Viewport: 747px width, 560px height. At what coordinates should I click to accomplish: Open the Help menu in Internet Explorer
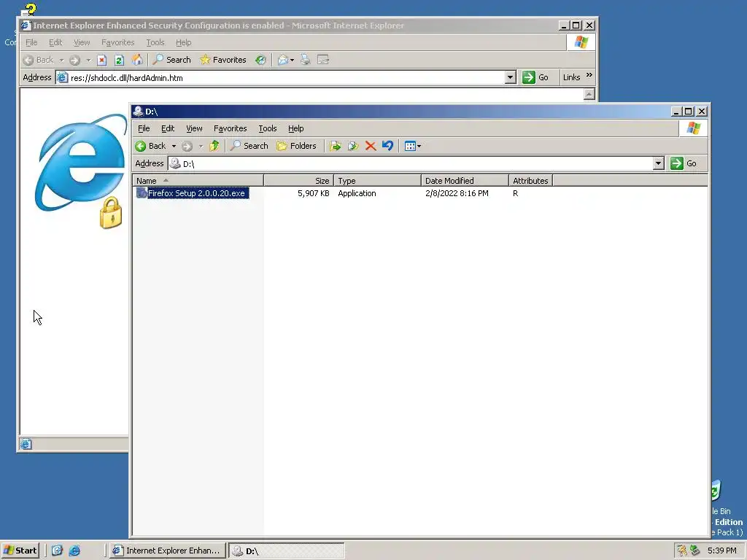pos(183,42)
